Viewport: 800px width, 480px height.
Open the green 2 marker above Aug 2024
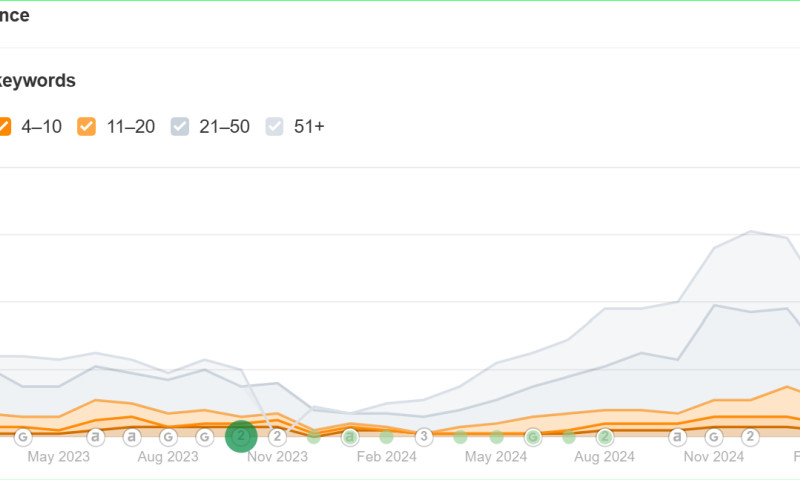pos(605,436)
